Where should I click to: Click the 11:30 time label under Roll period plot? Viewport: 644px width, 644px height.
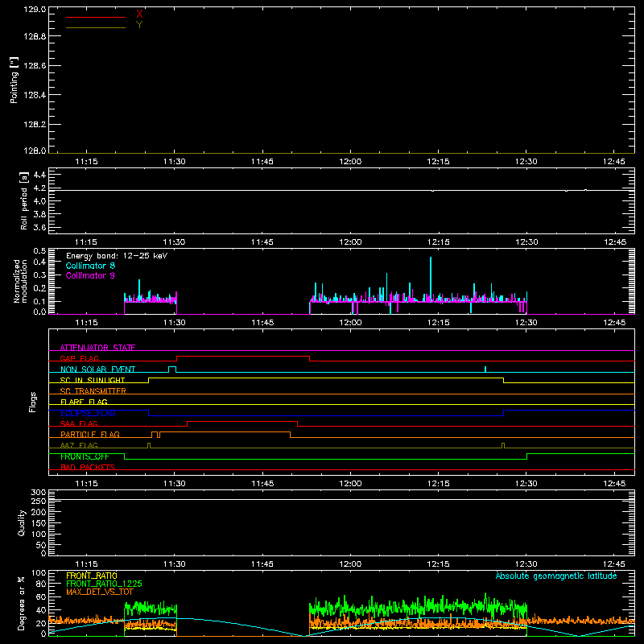click(175, 242)
